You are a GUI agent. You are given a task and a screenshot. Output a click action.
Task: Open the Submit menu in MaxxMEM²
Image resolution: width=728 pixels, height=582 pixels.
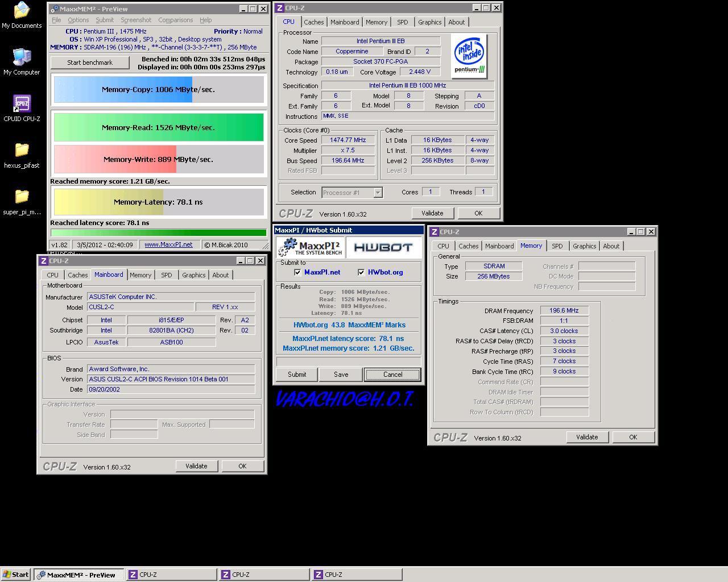[105, 20]
